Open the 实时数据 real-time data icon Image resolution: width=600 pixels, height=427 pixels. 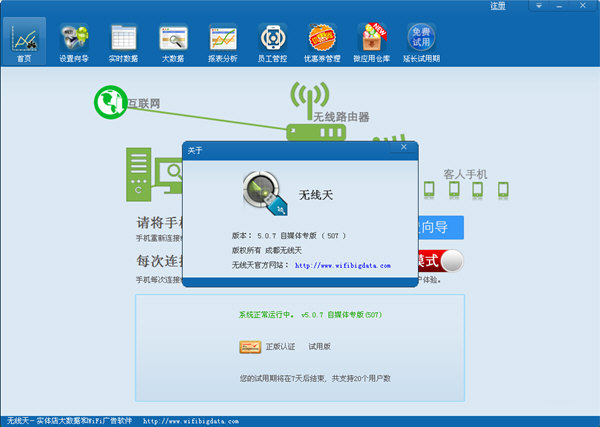point(123,41)
